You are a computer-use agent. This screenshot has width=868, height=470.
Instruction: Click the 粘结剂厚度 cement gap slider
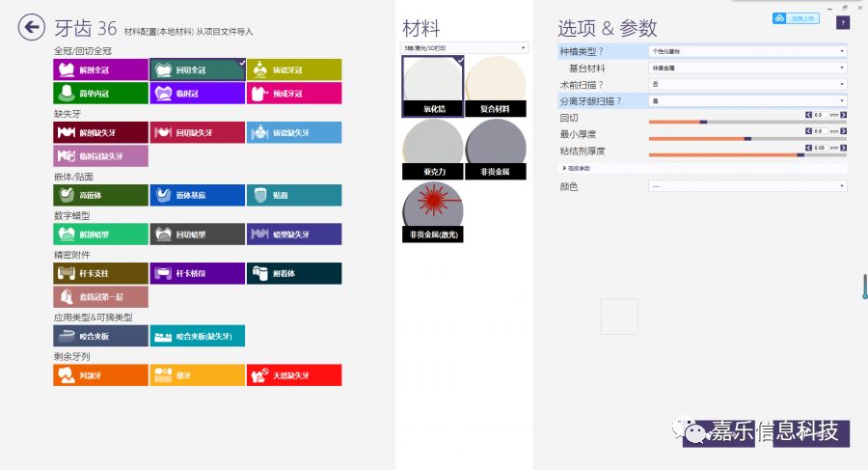click(x=747, y=155)
